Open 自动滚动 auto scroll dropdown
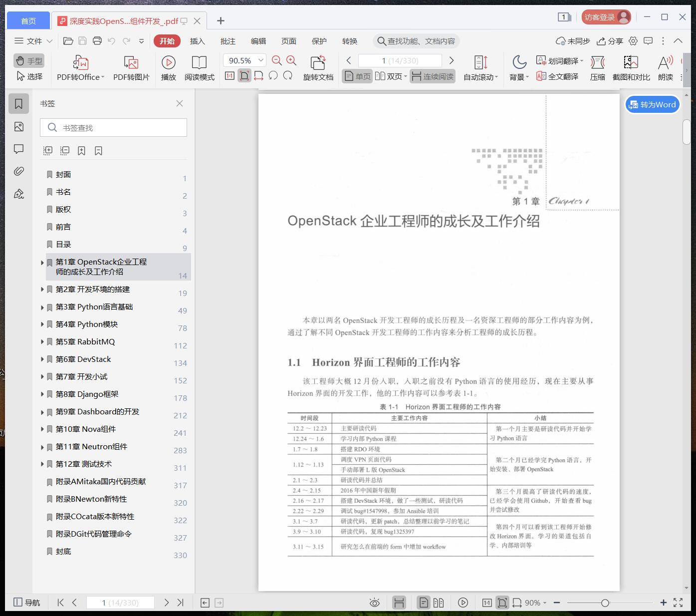This screenshot has height=616, width=696. pos(480,68)
